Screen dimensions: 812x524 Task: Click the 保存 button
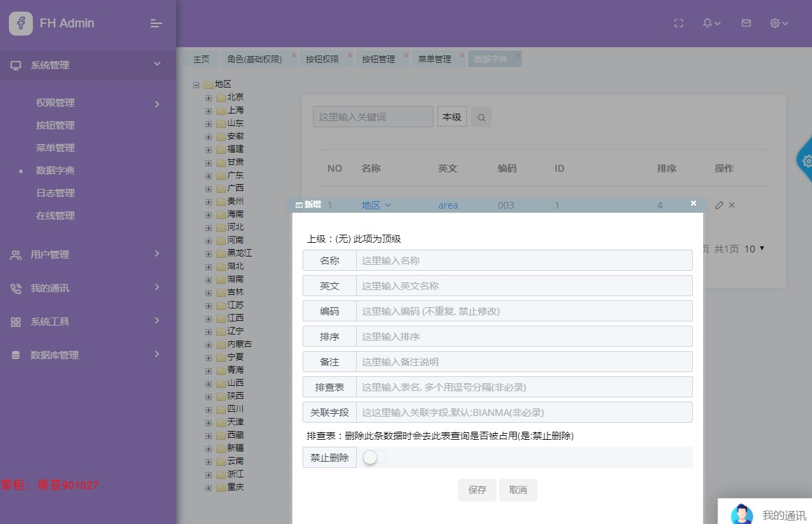[x=477, y=490]
